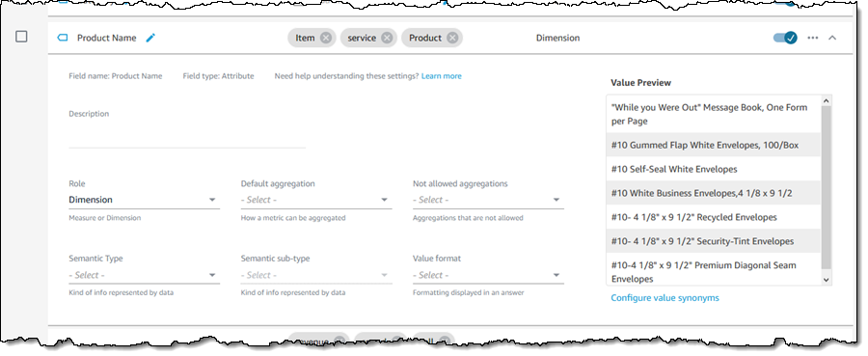The height and width of the screenshot is (356, 868).
Task: Click the field type tag icon
Action: 63,38
